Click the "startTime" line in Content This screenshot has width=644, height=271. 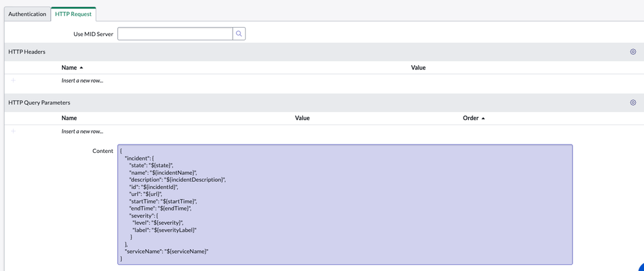click(x=164, y=201)
